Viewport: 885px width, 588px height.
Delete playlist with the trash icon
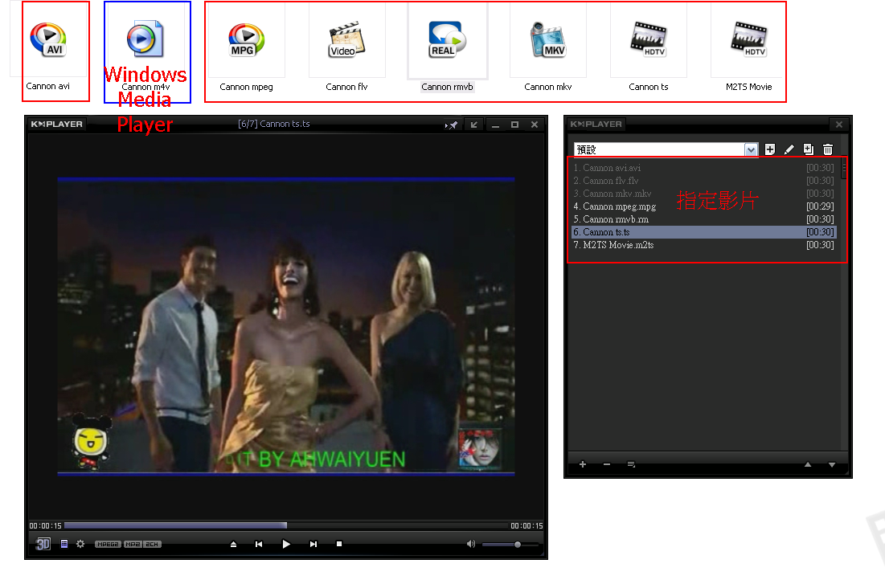point(827,149)
